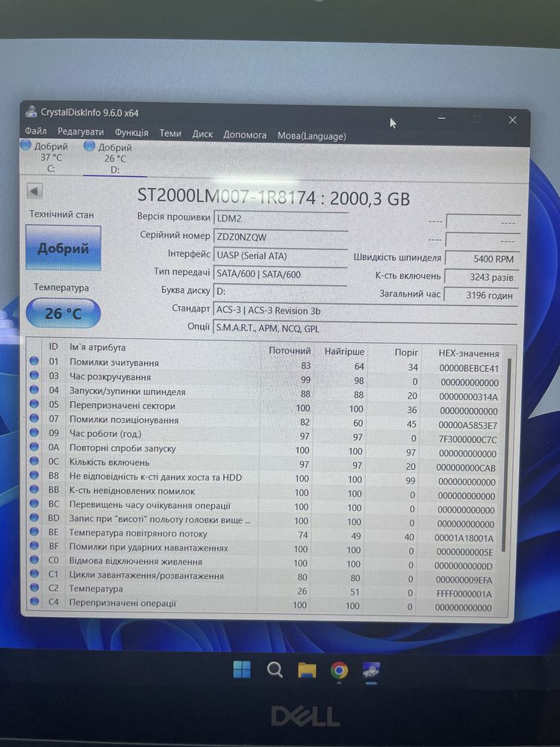Open the Функція menu
The image size is (560, 747).
pos(131,132)
